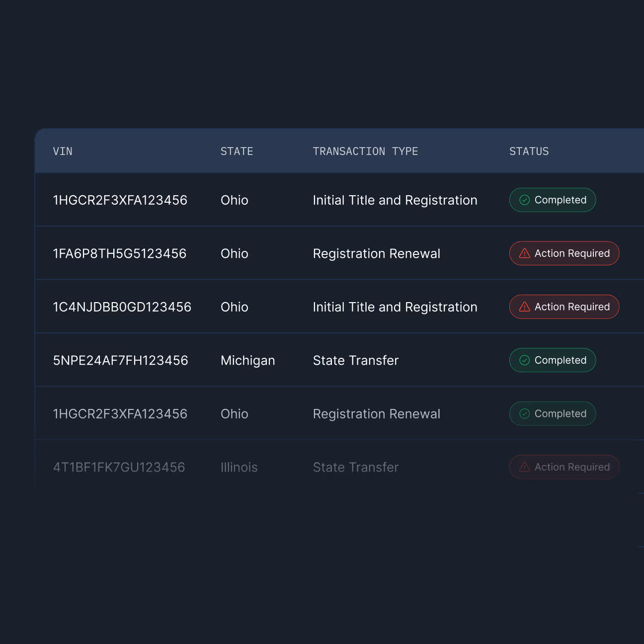The image size is (644, 644).
Task: Click Registration Renewal in the fifth row
Action: tap(377, 414)
